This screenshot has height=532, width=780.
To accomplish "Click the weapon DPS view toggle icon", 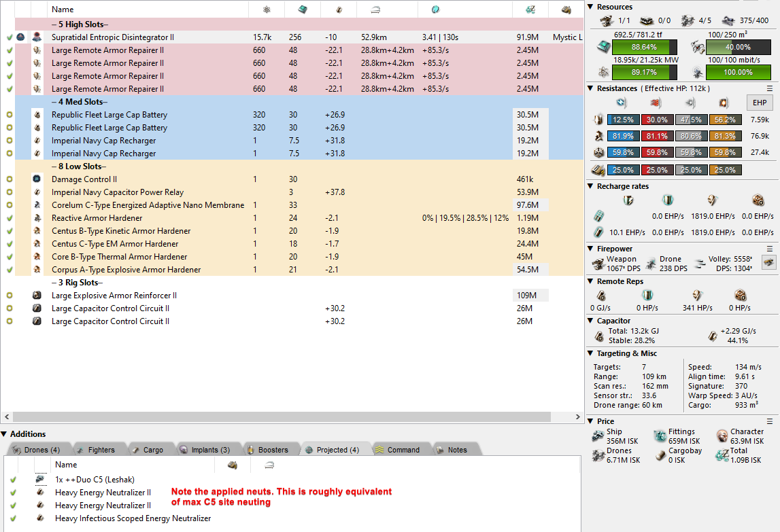I will (x=768, y=262).
